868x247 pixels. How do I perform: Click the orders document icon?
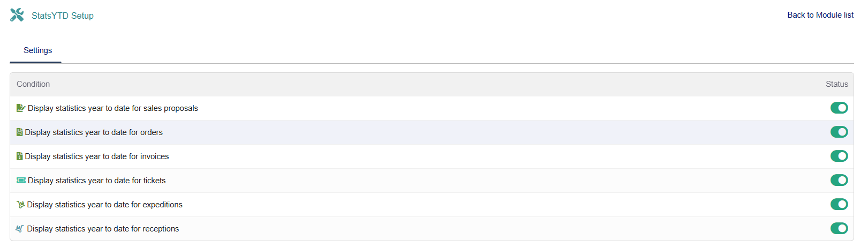(20, 132)
